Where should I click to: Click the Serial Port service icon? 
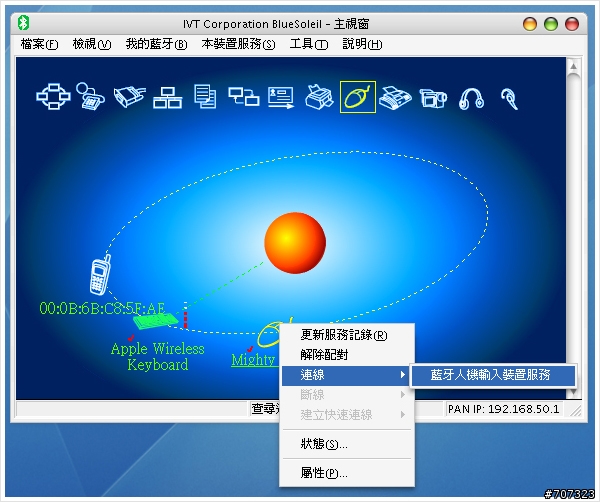click(x=129, y=96)
